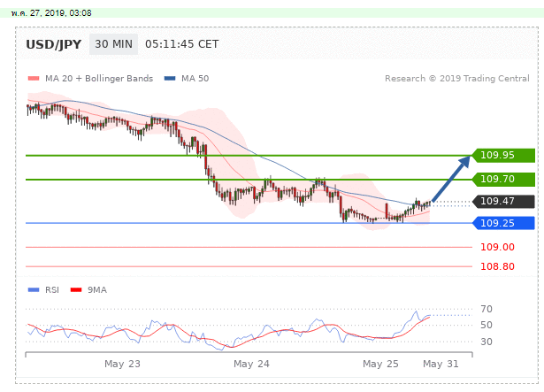Click the USD/JPY pair title
544x392 pixels.
click(53, 44)
